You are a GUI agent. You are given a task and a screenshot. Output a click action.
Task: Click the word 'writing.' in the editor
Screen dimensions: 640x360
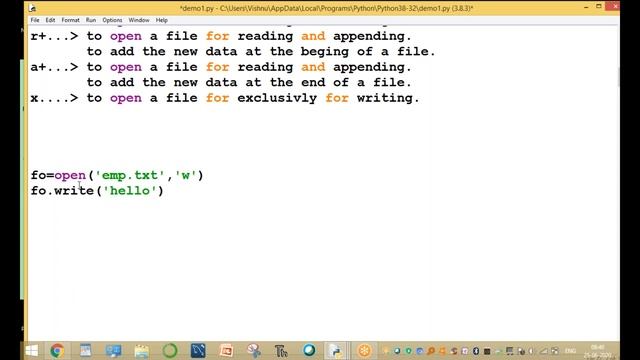(388, 98)
